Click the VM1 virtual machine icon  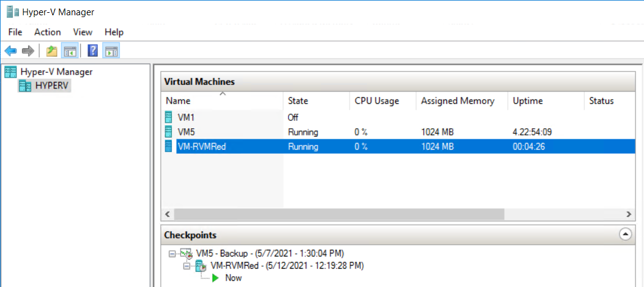[x=168, y=117]
